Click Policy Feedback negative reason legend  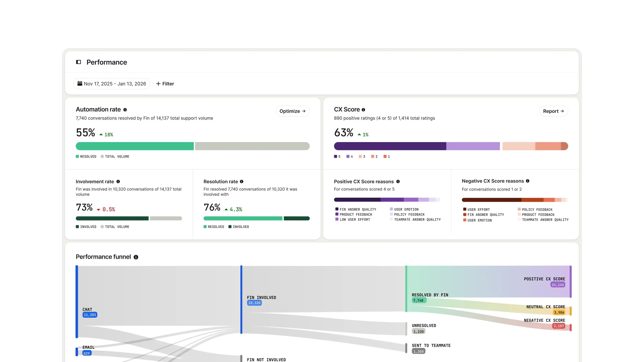tap(535, 210)
